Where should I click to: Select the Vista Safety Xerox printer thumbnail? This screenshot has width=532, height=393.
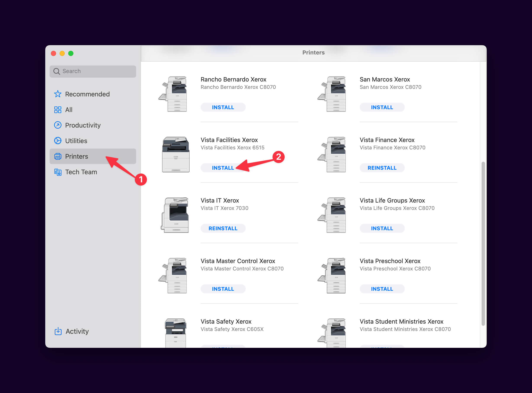click(x=176, y=333)
